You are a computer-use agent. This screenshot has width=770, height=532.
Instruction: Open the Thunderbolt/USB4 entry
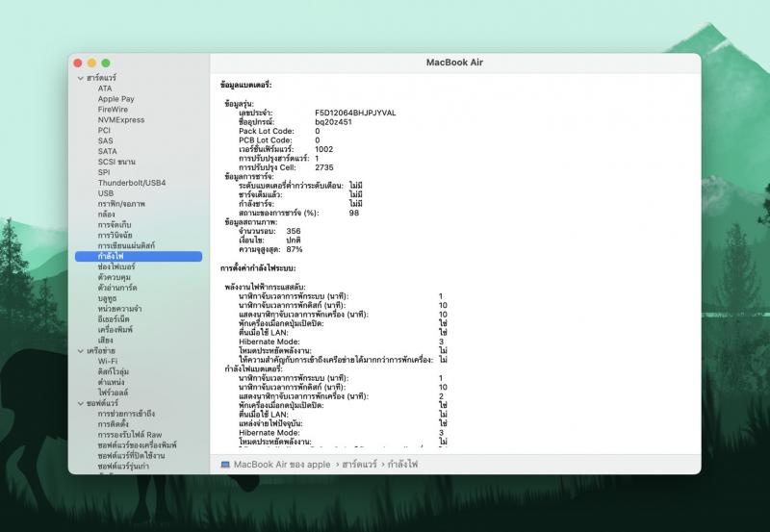click(x=131, y=183)
